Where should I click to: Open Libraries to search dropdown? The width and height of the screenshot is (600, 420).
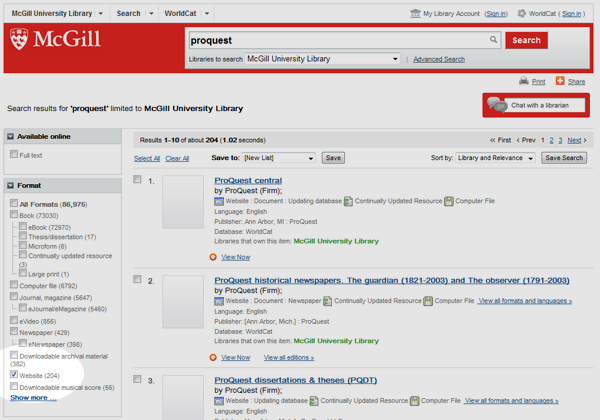click(322, 59)
